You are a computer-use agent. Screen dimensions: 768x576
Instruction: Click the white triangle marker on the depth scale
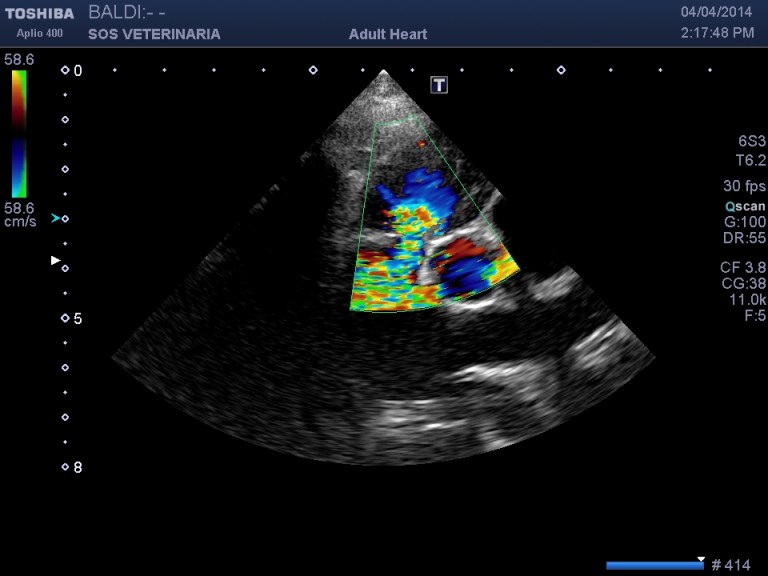coord(55,260)
